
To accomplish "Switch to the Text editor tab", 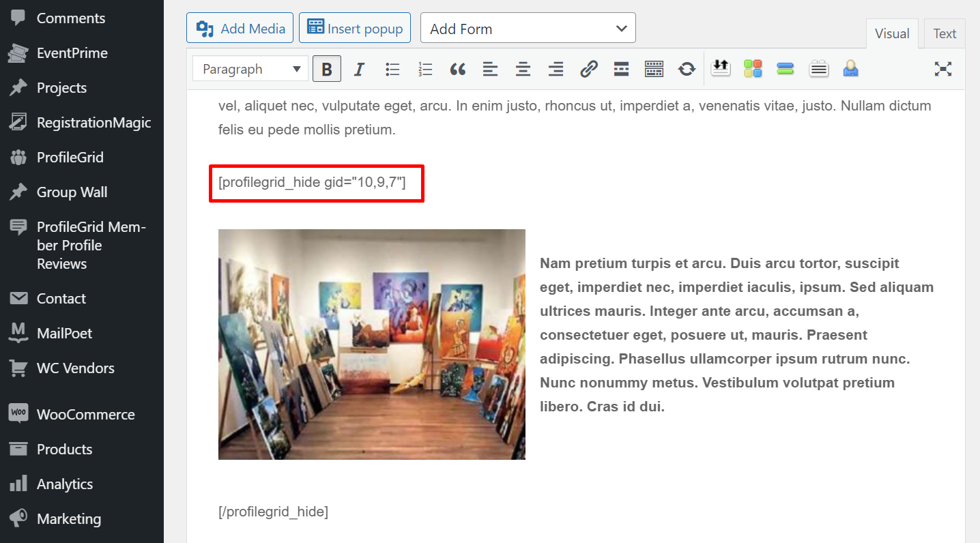I will pos(945,33).
